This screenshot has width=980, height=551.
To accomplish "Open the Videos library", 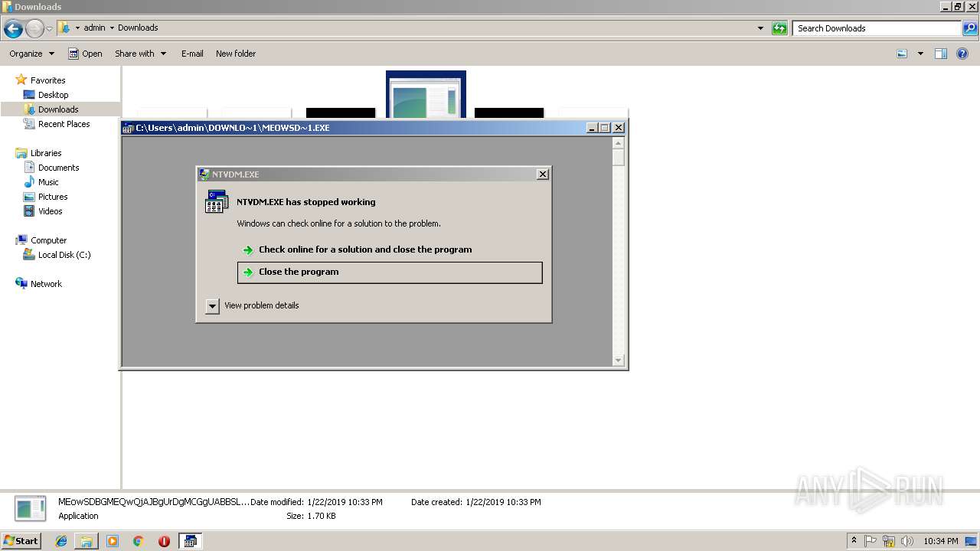I will [x=50, y=211].
